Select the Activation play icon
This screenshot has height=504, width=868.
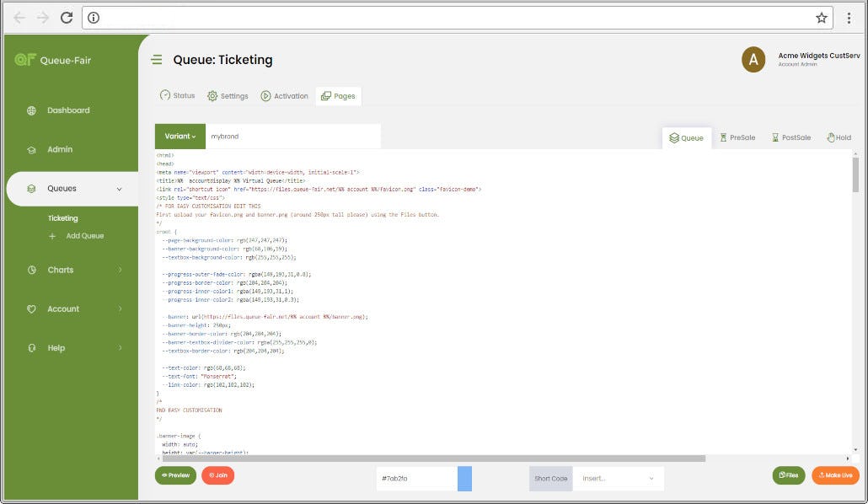point(265,95)
